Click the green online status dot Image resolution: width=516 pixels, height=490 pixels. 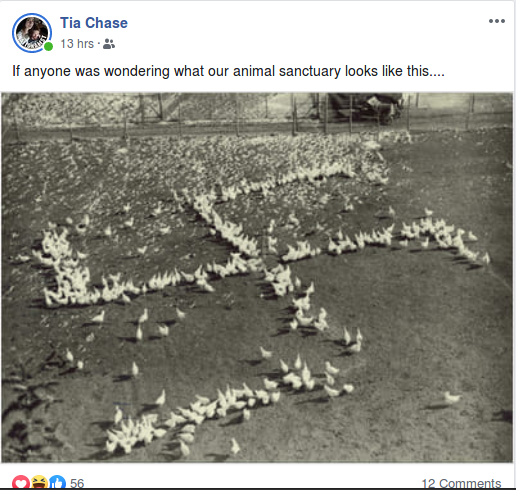(x=48, y=46)
